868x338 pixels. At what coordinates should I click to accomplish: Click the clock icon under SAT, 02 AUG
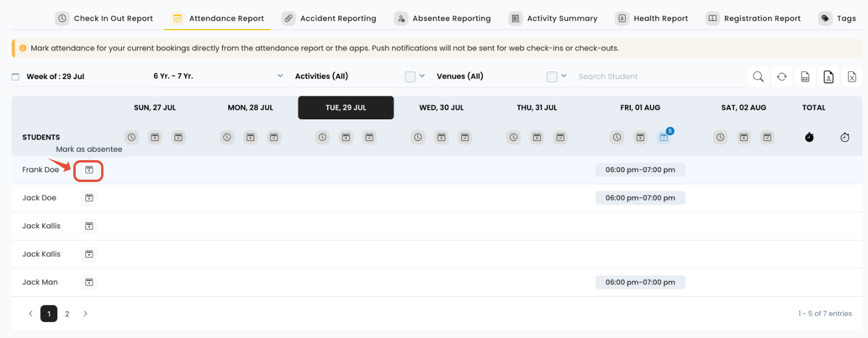point(720,137)
